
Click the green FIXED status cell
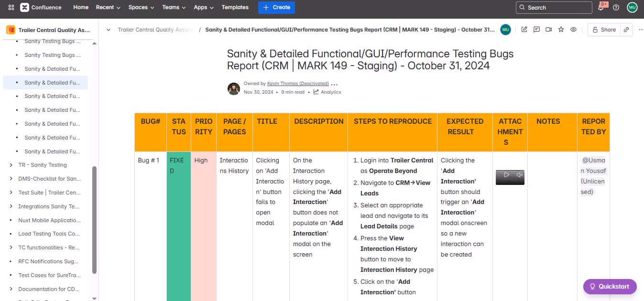point(179,226)
